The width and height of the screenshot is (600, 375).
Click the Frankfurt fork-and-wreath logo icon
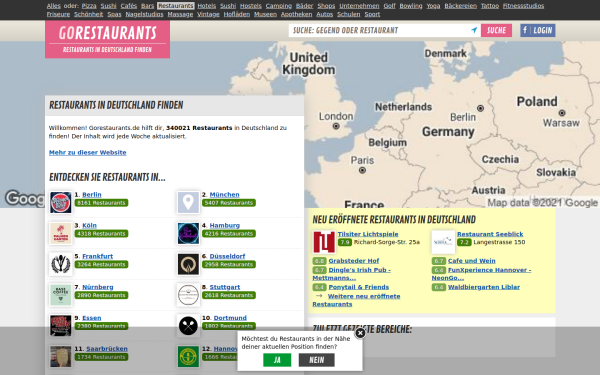[x=60, y=264]
